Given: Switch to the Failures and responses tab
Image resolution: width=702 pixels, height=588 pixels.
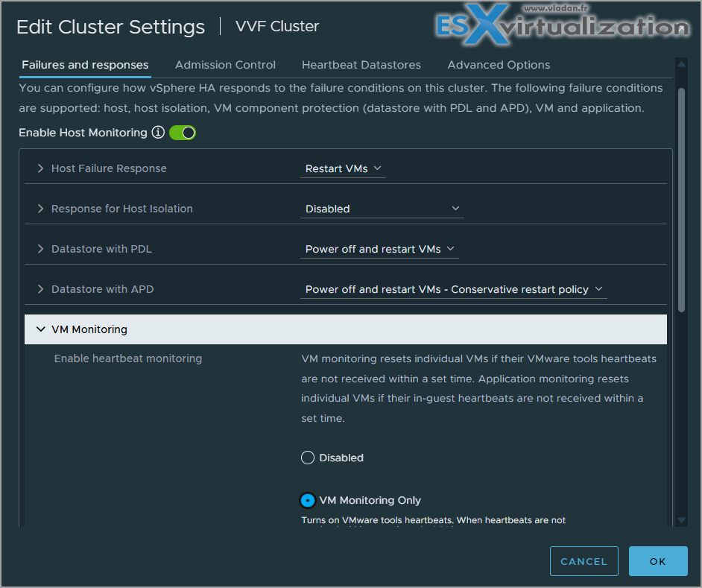Looking at the screenshot, I should tap(85, 65).
